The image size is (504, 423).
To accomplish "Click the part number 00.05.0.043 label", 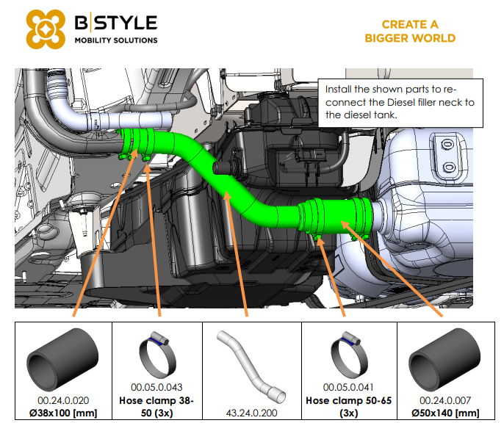I will click(x=157, y=387).
